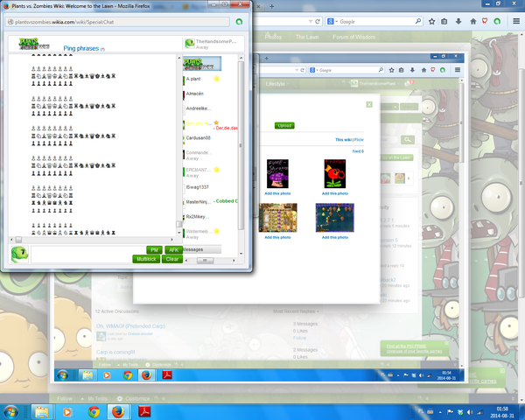Click the sun badge next to Wintermelo...
The width and height of the screenshot is (525, 420).
point(216,231)
